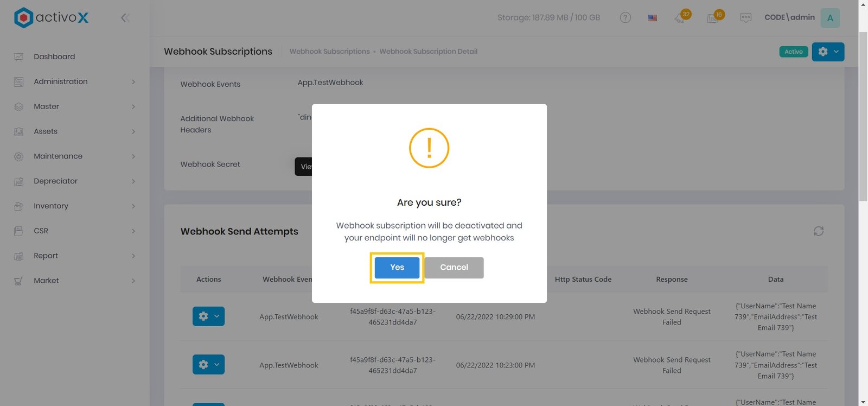Open CSR menu in sidebar
868x406 pixels.
pos(41,231)
